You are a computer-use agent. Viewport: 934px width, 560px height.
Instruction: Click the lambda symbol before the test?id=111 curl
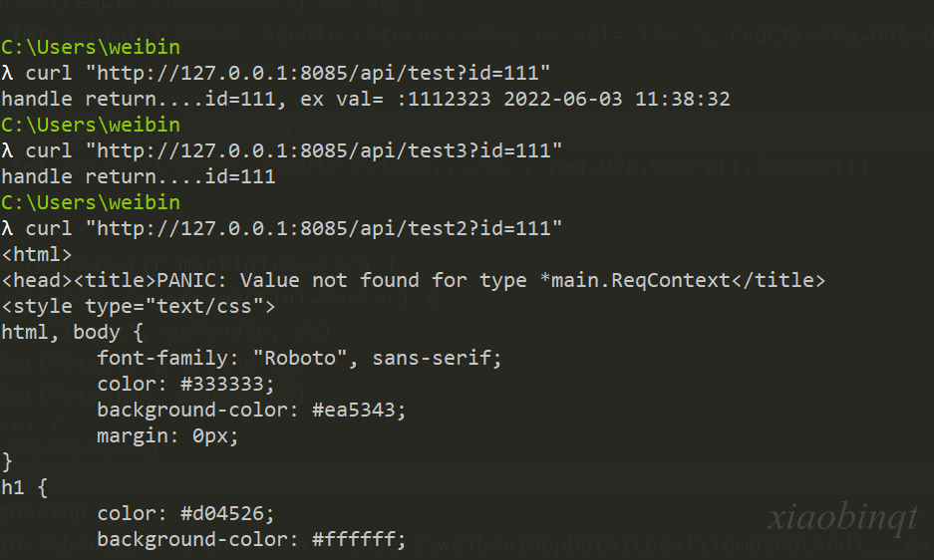[x=7, y=74]
